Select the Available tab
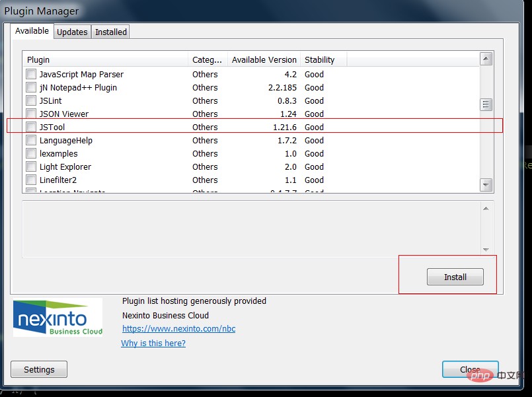The height and width of the screenshot is (397, 532). 32,31
